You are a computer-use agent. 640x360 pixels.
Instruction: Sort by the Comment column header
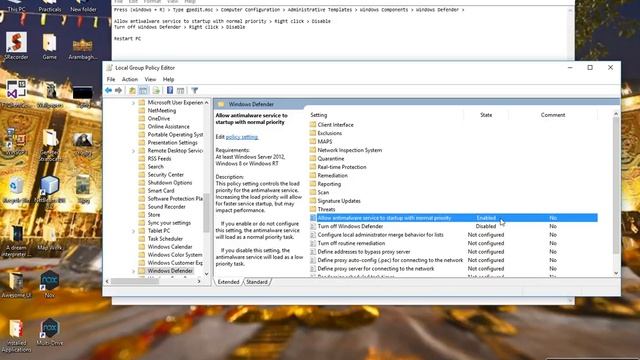(x=553, y=115)
